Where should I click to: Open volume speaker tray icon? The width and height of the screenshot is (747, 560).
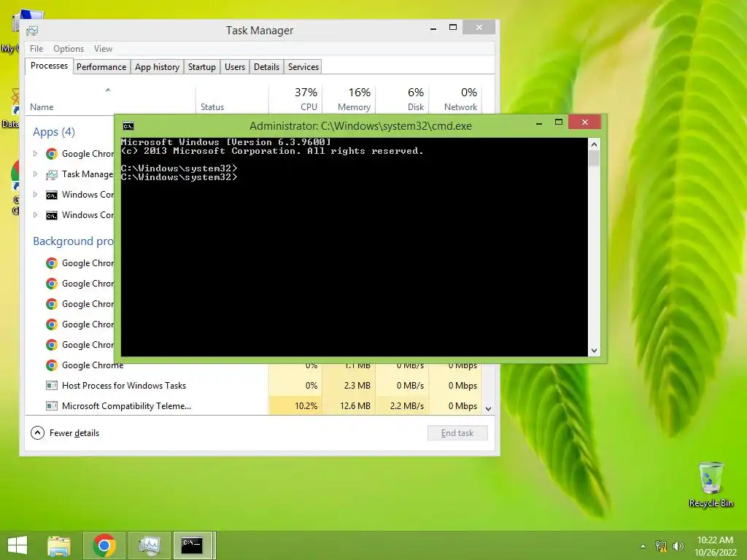[x=678, y=546]
